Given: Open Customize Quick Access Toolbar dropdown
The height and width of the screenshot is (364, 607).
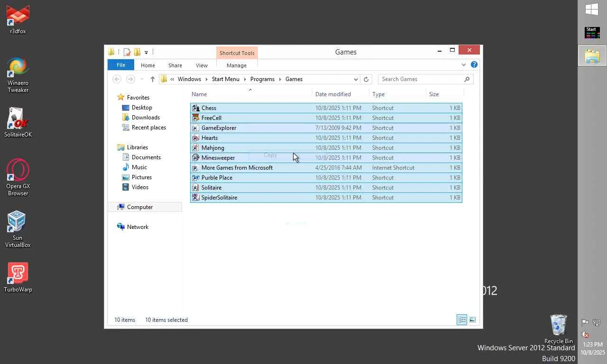Looking at the screenshot, I should 146,52.
